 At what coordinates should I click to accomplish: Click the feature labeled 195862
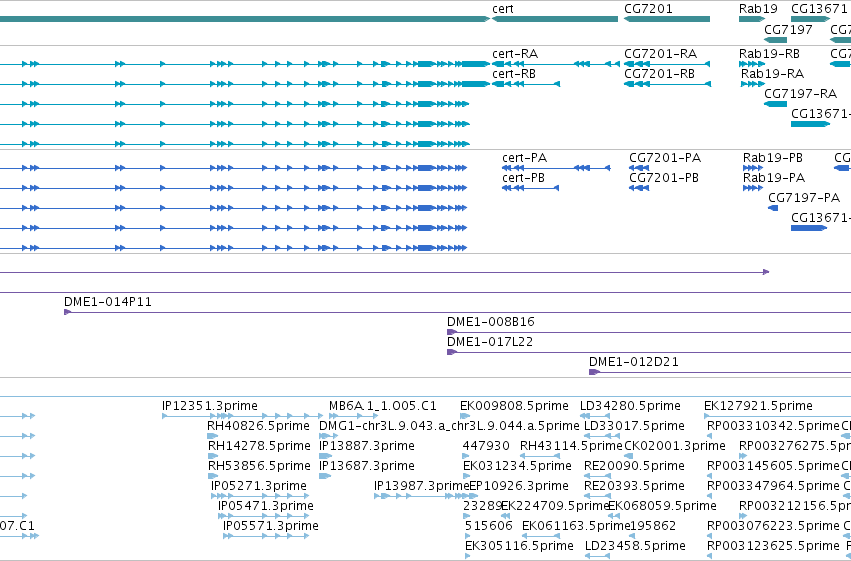652,527
